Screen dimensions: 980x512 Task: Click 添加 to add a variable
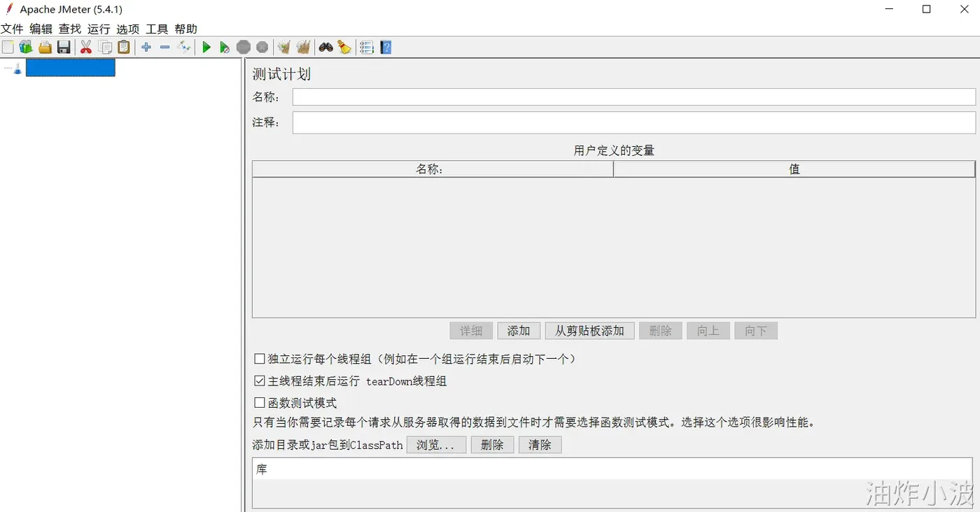click(519, 331)
